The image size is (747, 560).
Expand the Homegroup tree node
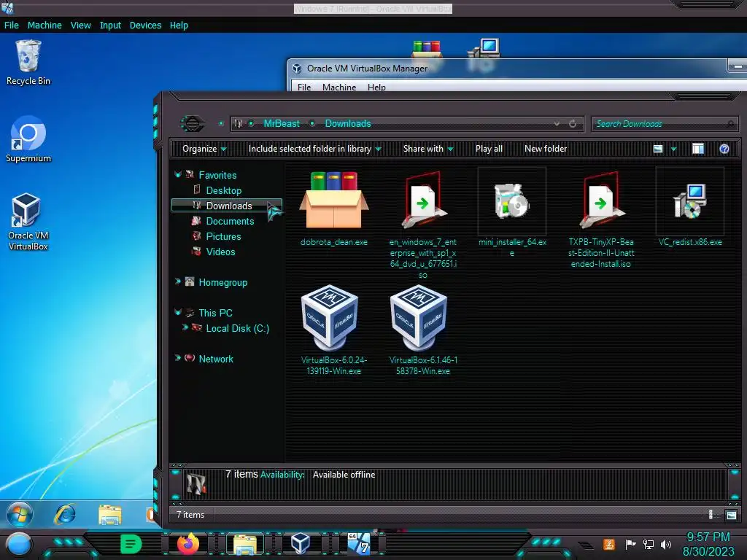pyautogui.click(x=178, y=281)
